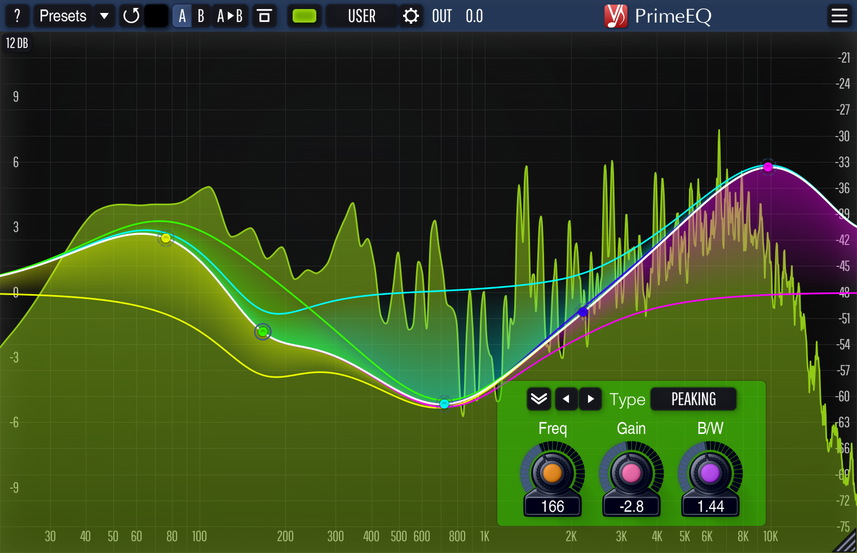857x553 pixels.
Task: Open the settings gear icon
Action: [411, 16]
